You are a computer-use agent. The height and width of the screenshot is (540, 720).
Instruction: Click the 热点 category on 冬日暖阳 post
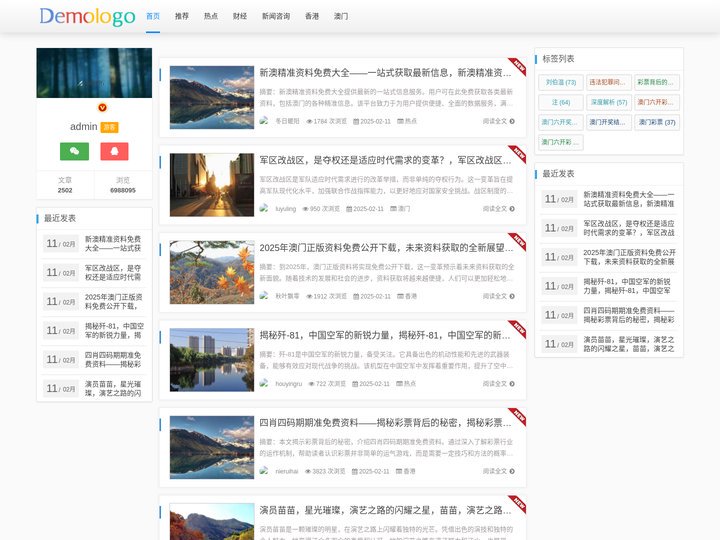411,121
